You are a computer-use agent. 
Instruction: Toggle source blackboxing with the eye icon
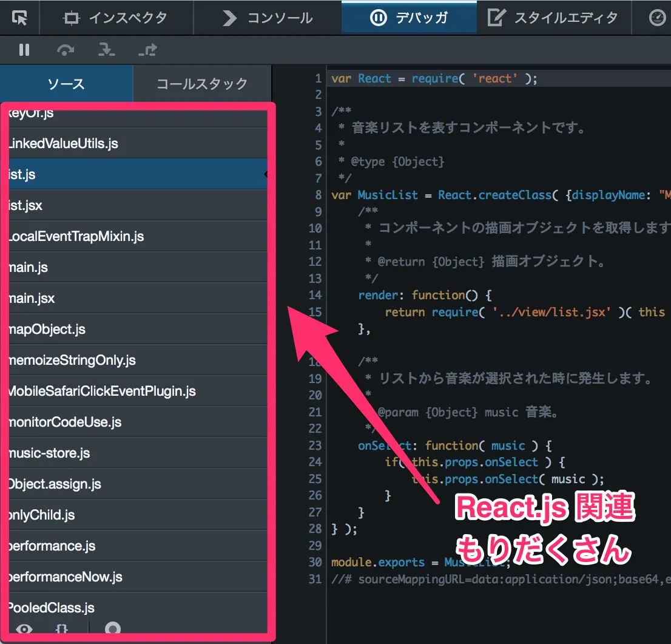[x=22, y=630]
